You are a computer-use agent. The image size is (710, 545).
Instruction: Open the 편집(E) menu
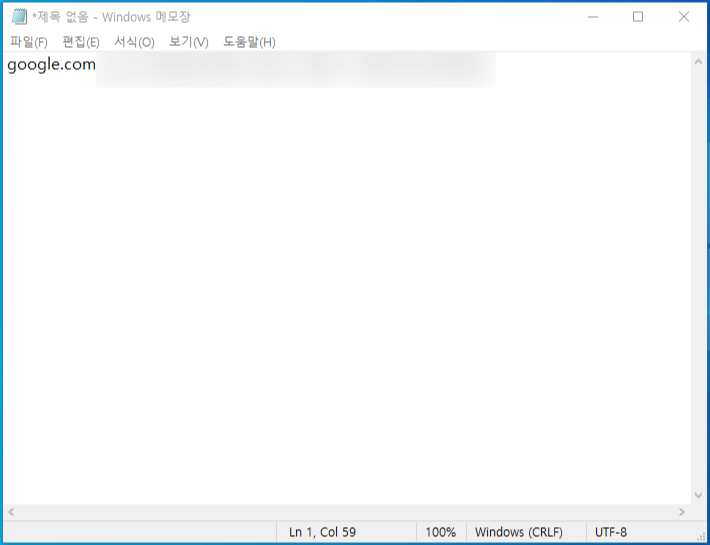tap(81, 42)
